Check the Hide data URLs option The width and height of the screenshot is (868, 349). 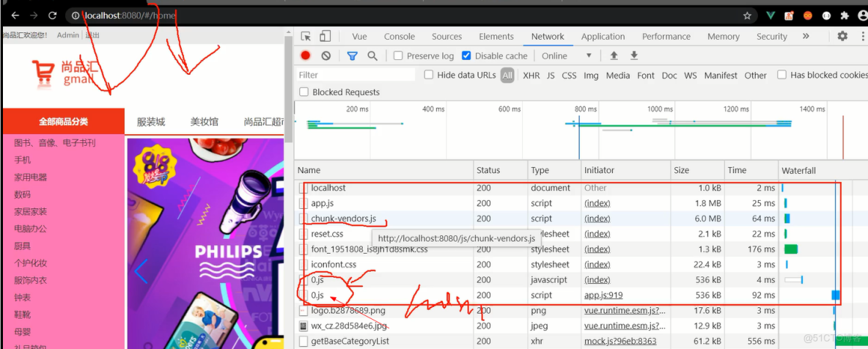429,75
